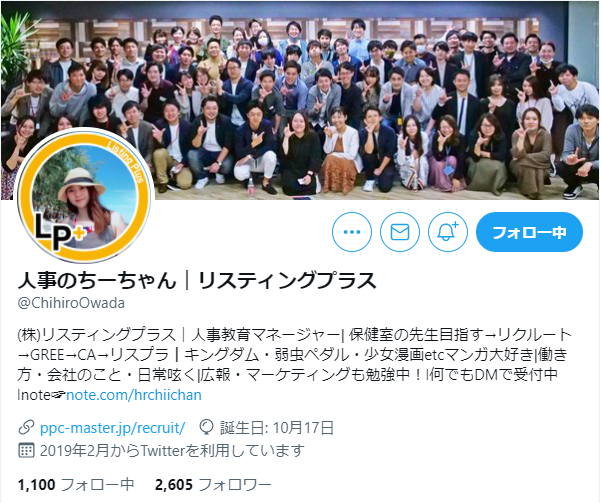Click the chain link icon beside website
Image resolution: width=601 pixels, height=503 pixels.
(26, 427)
